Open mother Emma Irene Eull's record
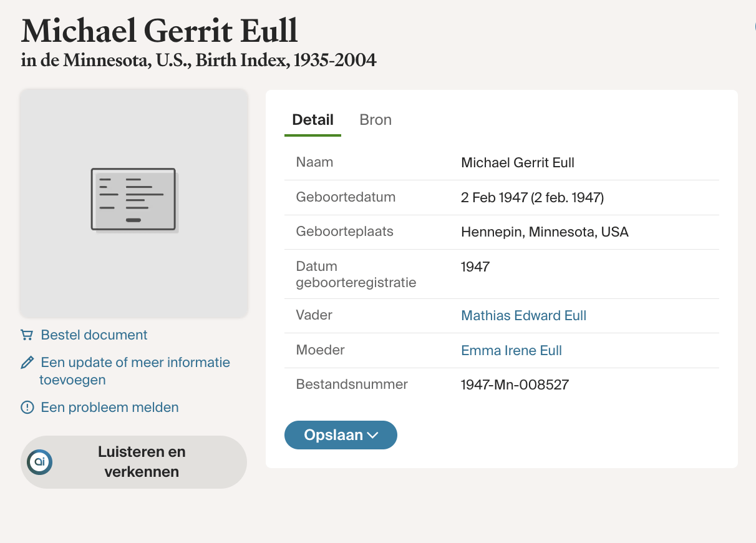Viewport: 756px width, 543px height. 511,351
